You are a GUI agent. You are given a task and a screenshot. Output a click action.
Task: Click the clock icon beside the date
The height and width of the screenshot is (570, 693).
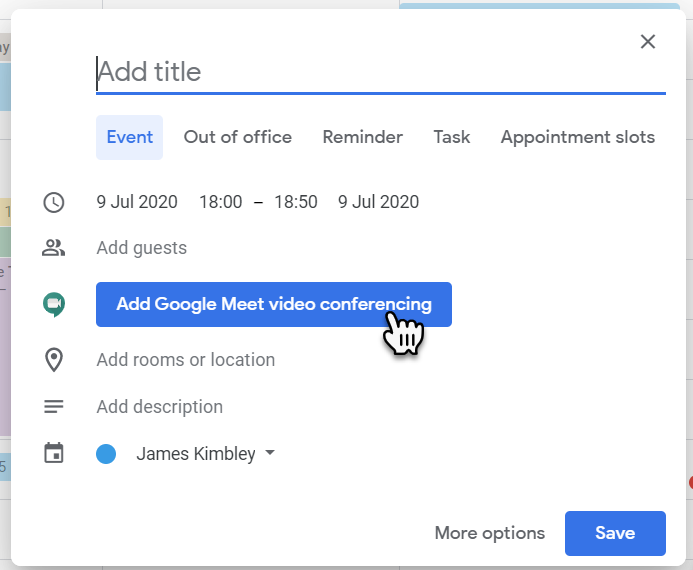pyautogui.click(x=54, y=202)
